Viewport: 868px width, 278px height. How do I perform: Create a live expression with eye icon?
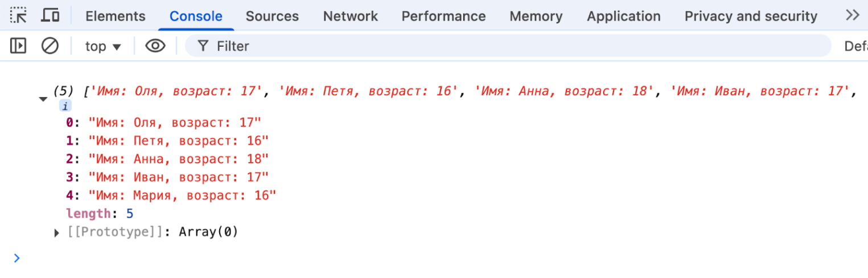pyautogui.click(x=155, y=46)
